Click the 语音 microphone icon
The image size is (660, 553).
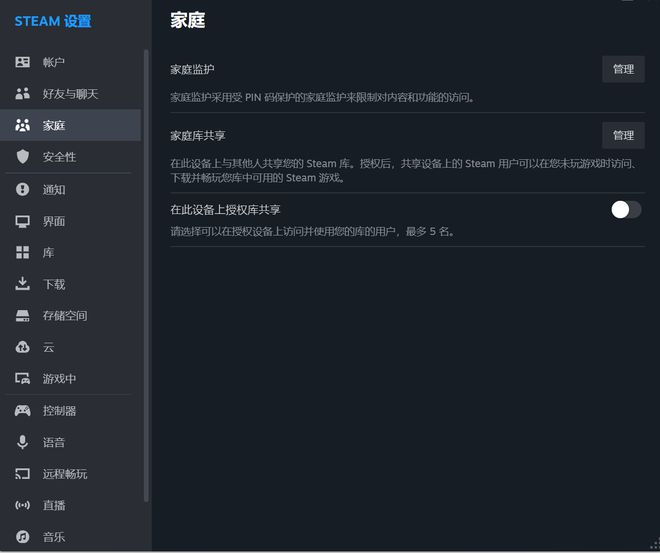[22, 442]
